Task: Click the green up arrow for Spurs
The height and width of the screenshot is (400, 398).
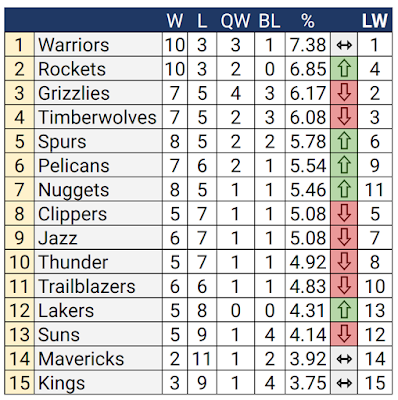Action: [x=344, y=141]
